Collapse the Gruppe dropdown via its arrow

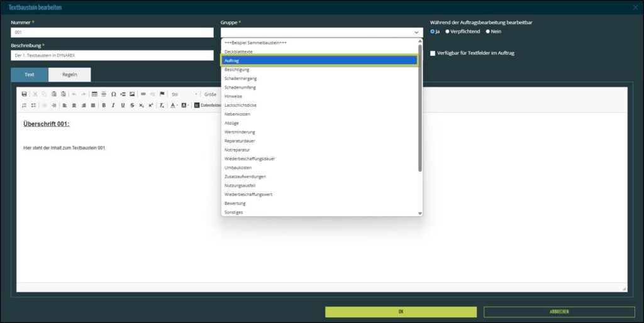coord(416,32)
